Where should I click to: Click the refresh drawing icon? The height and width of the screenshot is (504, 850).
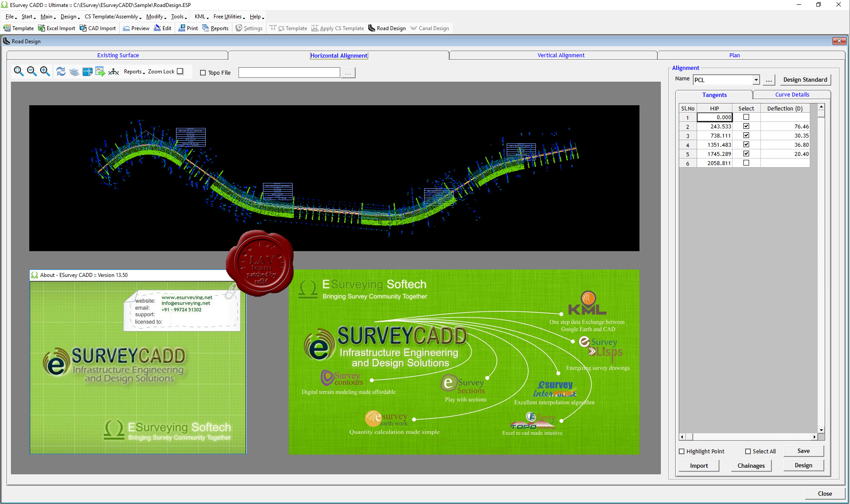click(61, 71)
